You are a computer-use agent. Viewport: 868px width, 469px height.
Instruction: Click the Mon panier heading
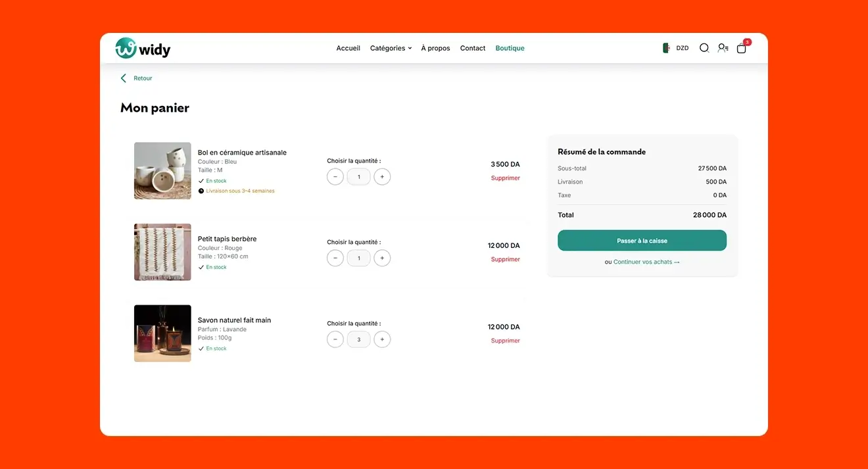coord(155,108)
